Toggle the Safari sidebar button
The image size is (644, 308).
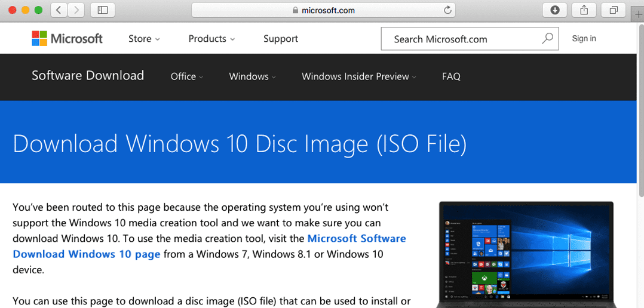coord(102,10)
